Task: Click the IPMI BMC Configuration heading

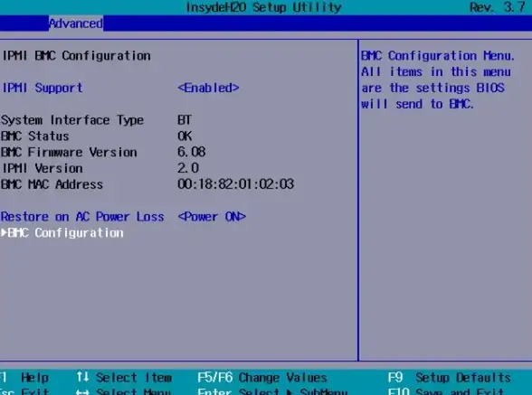Action: pyautogui.click(x=76, y=56)
